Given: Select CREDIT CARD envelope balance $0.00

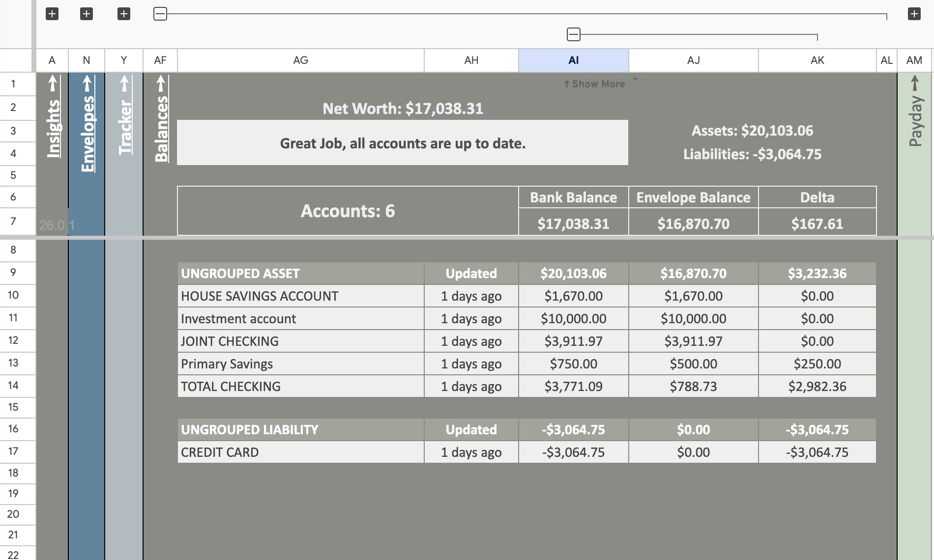Looking at the screenshot, I should tap(694, 452).
